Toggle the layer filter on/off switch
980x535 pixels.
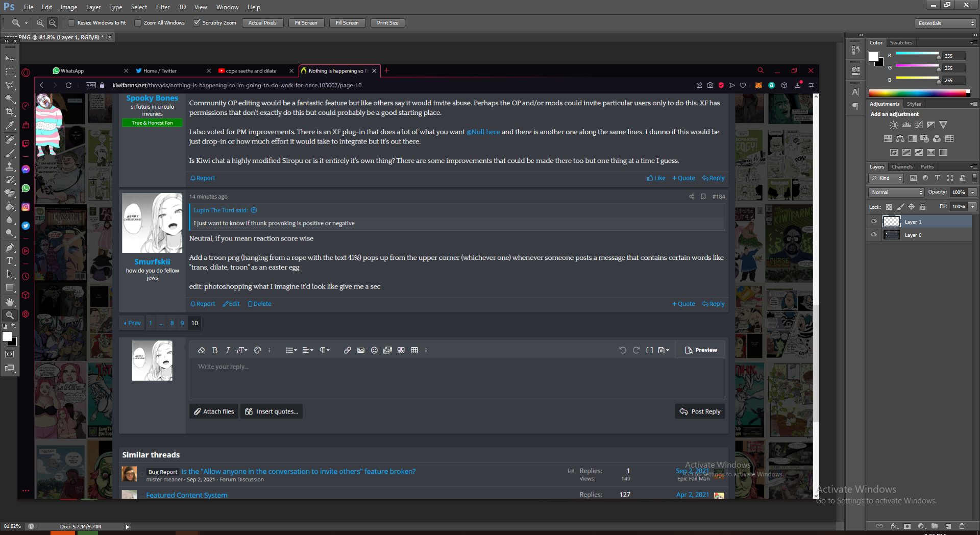974,178
